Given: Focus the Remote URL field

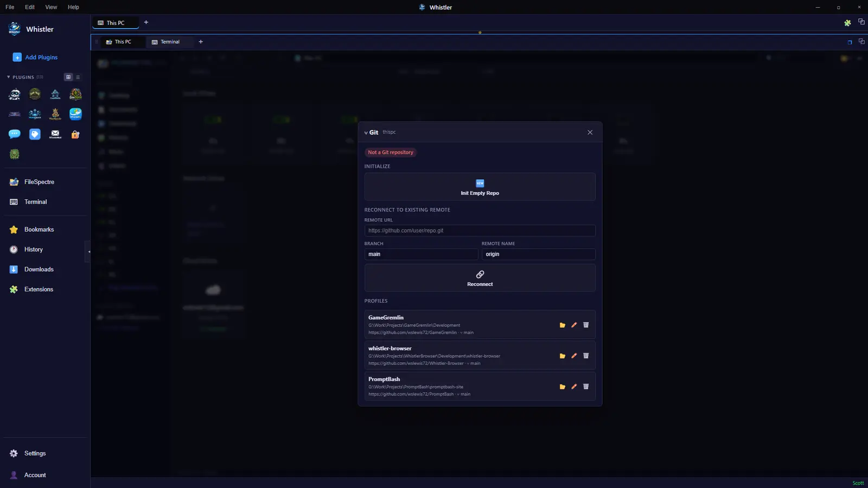Looking at the screenshot, I should (480, 231).
